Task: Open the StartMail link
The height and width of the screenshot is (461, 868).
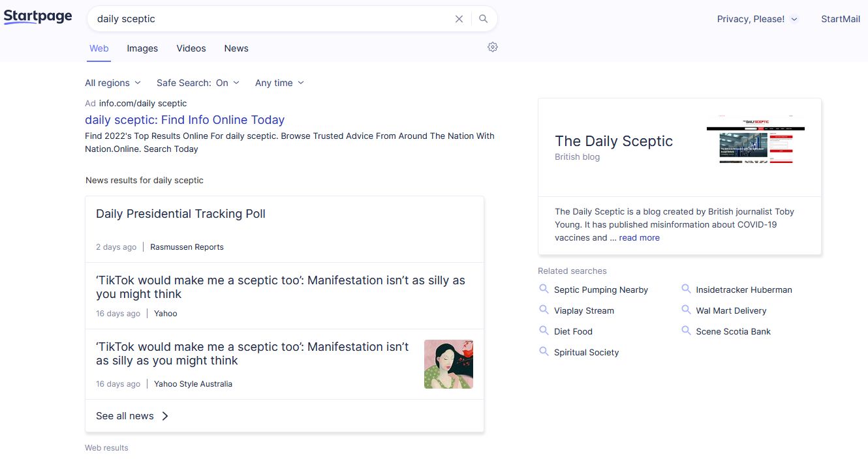Action: (x=841, y=19)
